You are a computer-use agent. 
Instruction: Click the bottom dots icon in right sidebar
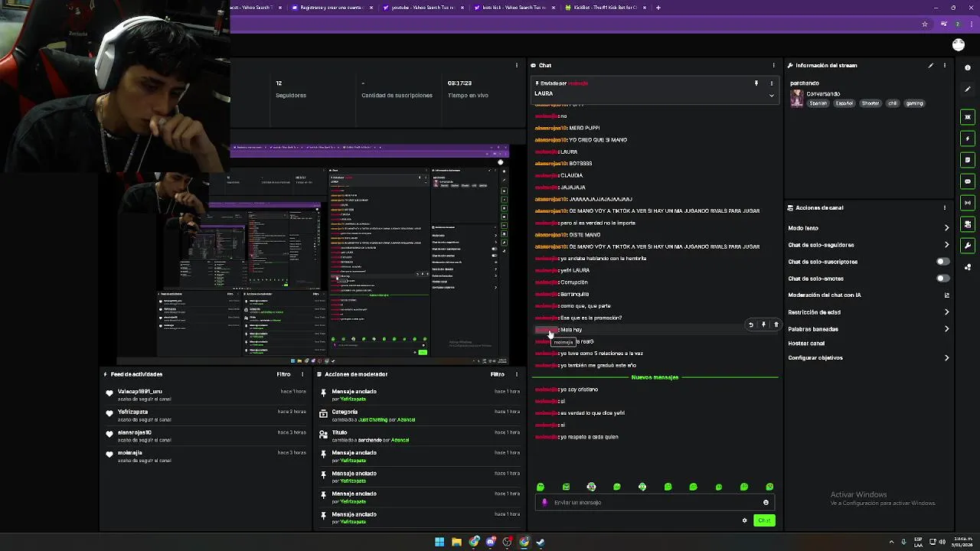click(968, 267)
